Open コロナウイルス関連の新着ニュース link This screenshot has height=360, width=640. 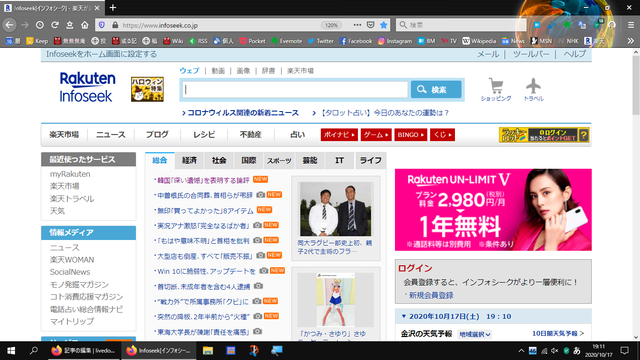pyautogui.click(x=243, y=113)
